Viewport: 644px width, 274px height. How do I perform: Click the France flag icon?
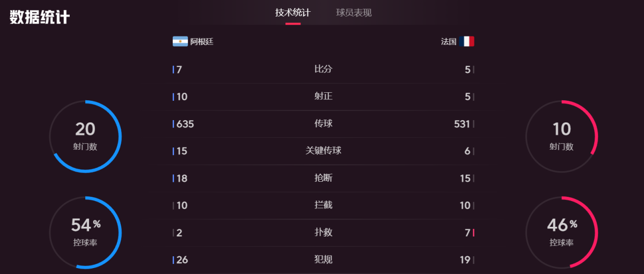coord(466,41)
